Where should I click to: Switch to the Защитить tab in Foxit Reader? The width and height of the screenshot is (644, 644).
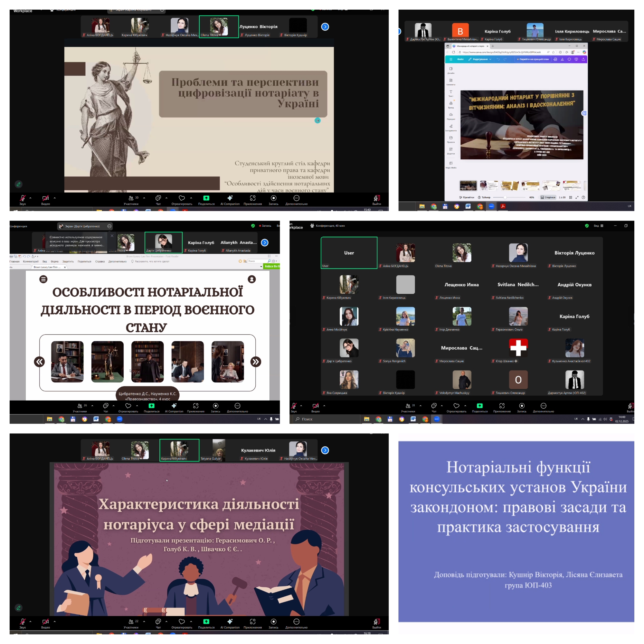pyautogui.click(x=68, y=261)
